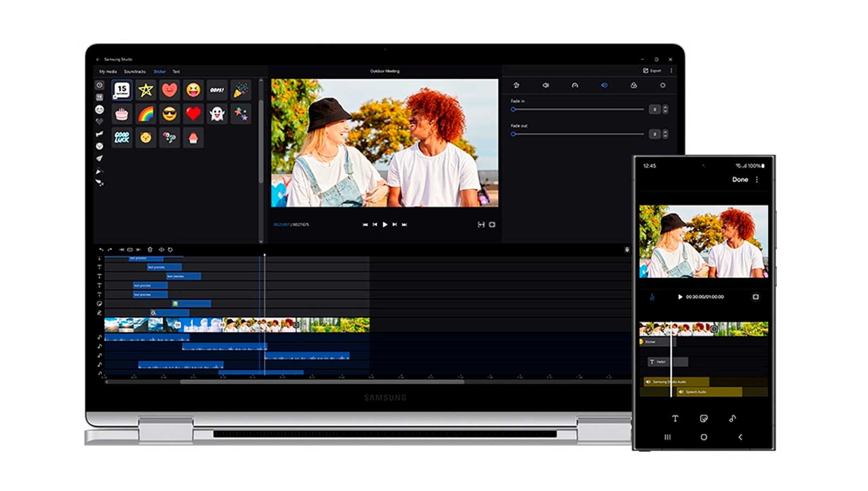Click the delete trash icon above timeline
Screen dimensions: 868x491
pyautogui.click(x=150, y=250)
